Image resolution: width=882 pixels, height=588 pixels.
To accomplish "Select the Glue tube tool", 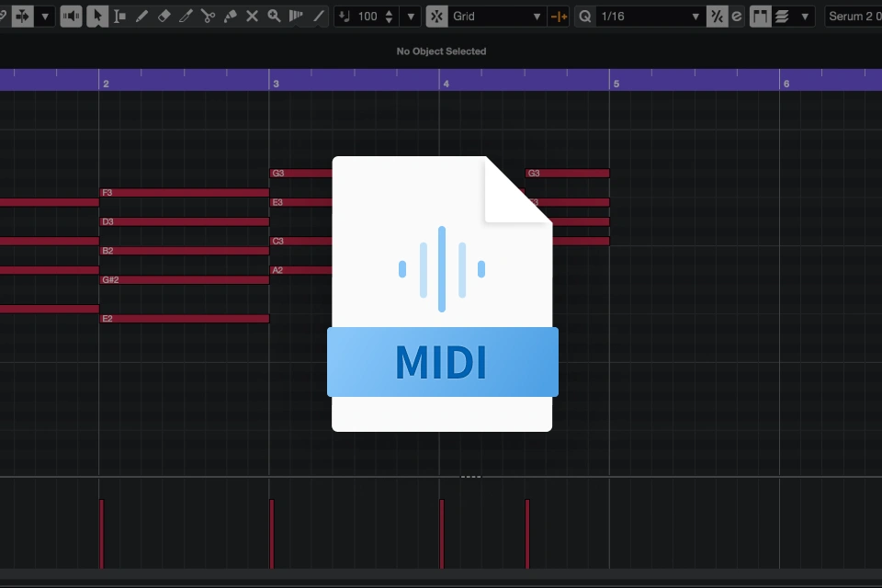I will [x=230, y=17].
